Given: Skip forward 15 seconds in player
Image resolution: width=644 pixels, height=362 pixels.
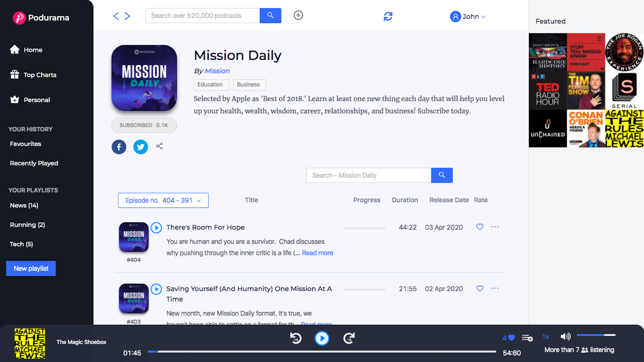Looking at the screenshot, I should coord(349,338).
